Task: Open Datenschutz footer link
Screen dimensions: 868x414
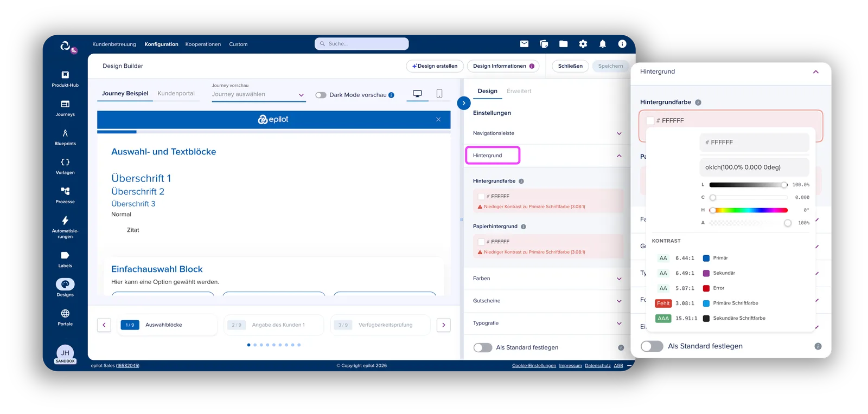Action: click(597, 366)
